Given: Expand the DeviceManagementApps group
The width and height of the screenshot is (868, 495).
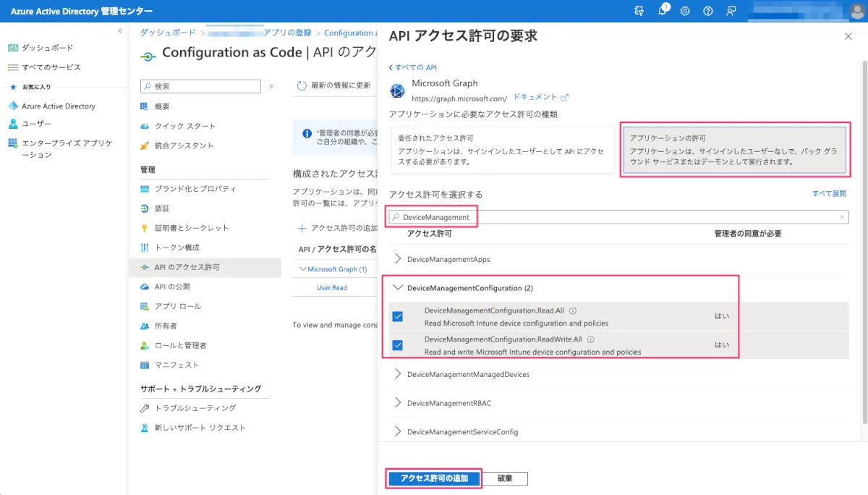Looking at the screenshot, I should pos(398,259).
